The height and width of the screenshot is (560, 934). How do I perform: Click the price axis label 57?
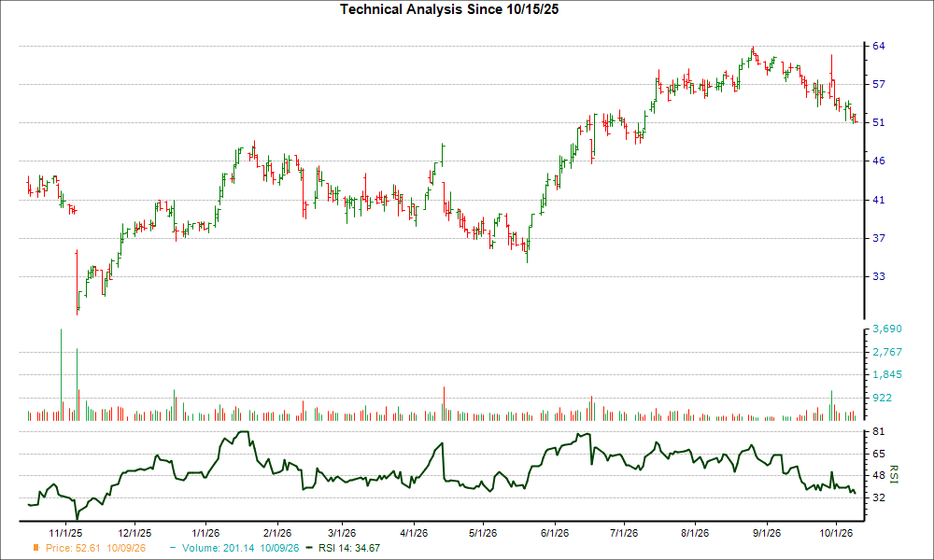click(879, 84)
